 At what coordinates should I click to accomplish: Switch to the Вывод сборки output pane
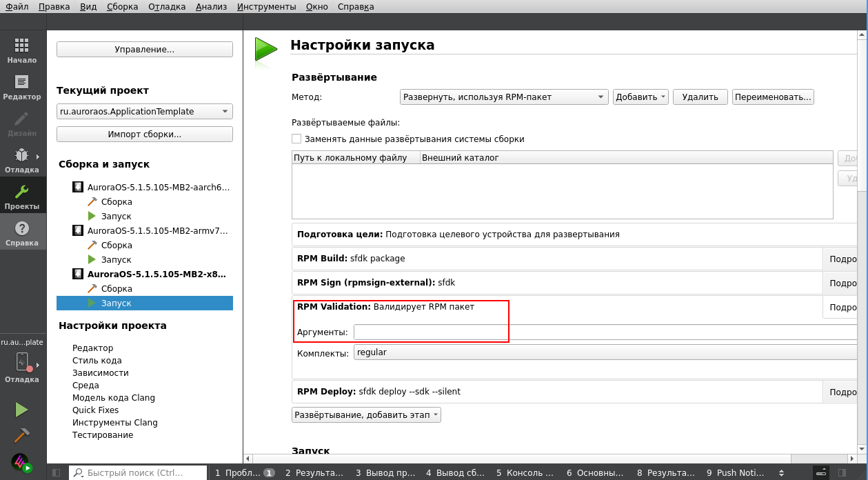(454, 472)
